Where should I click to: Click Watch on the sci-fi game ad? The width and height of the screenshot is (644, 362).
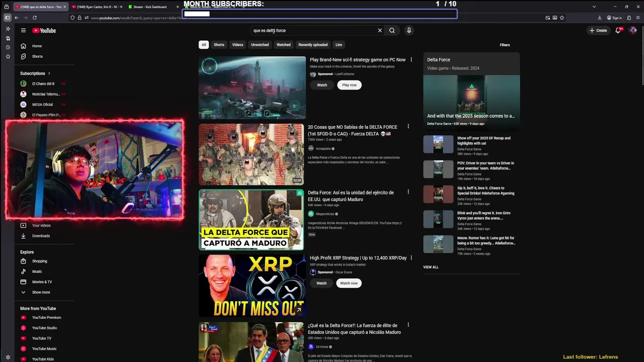click(x=322, y=85)
